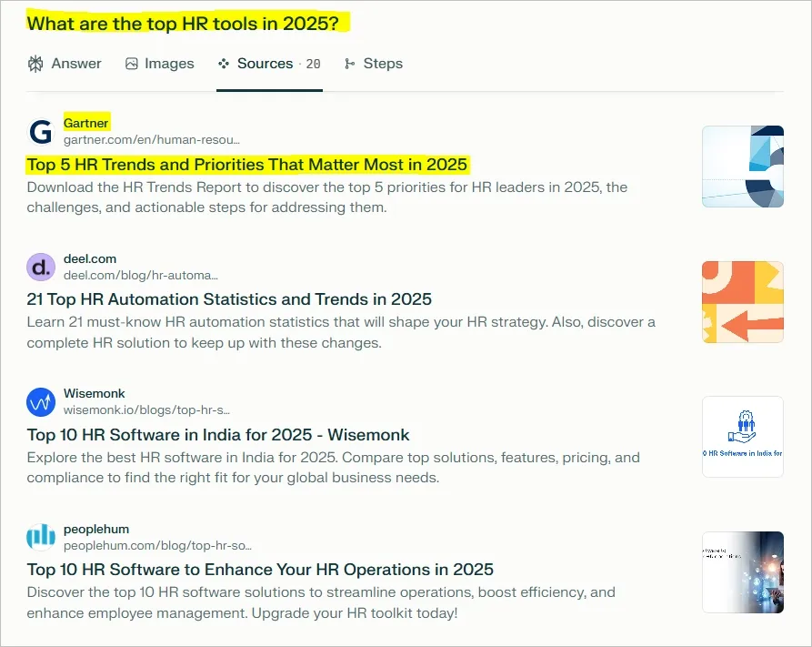The image size is (812, 647).
Task: Open the Images tab
Action: pos(169,64)
